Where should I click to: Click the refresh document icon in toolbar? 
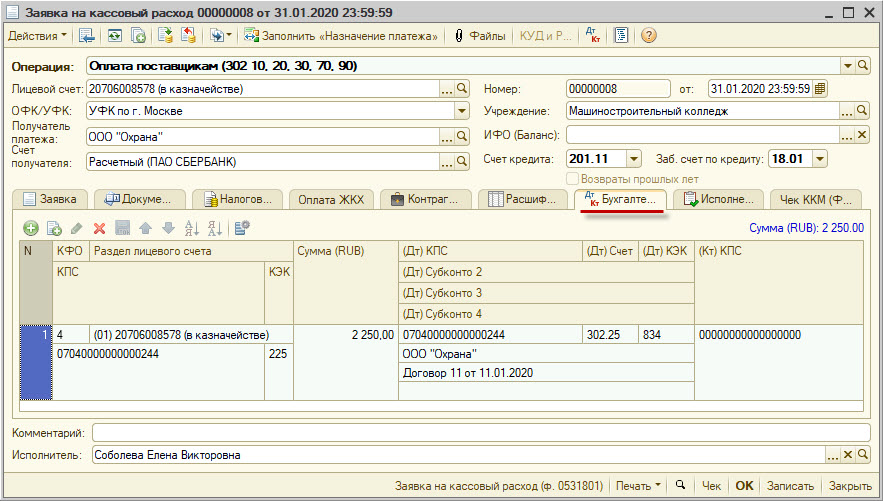tap(114, 36)
